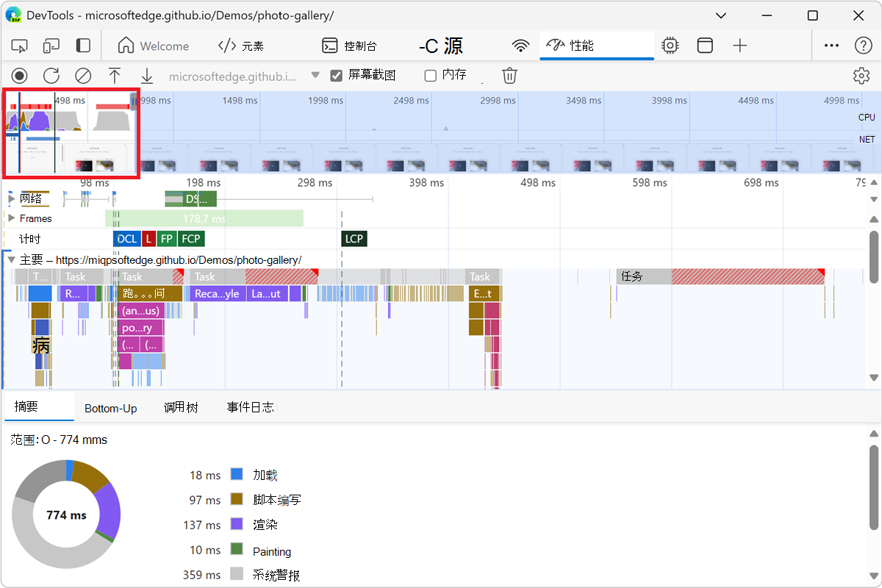Expand the 网络 track
Screen dimensions: 882x588
pos(12,198)
